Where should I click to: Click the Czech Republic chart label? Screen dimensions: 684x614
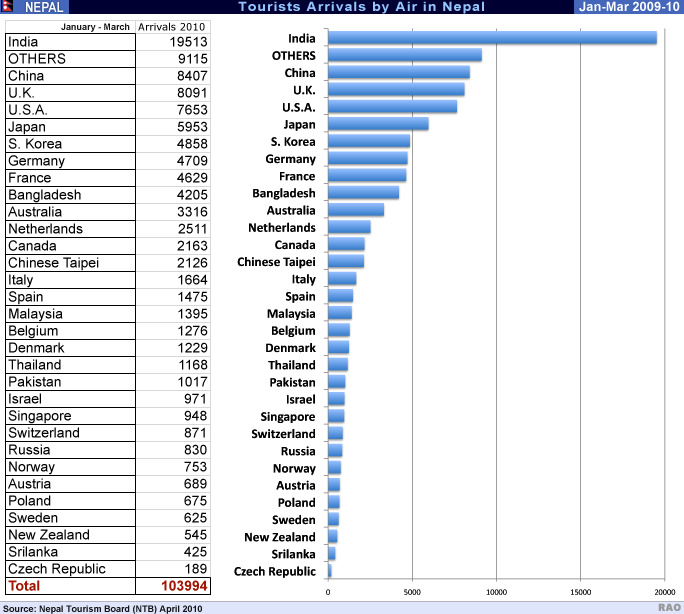pyautogui.click(x=274, y=571)
